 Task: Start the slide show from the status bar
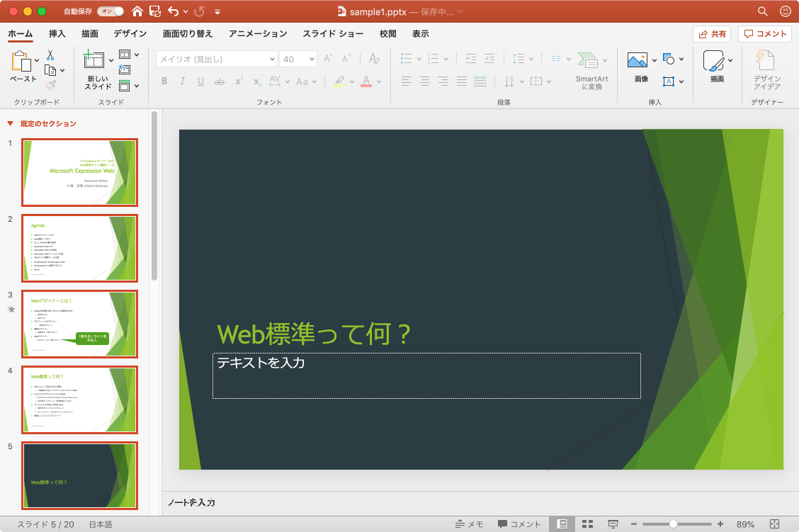613,523
